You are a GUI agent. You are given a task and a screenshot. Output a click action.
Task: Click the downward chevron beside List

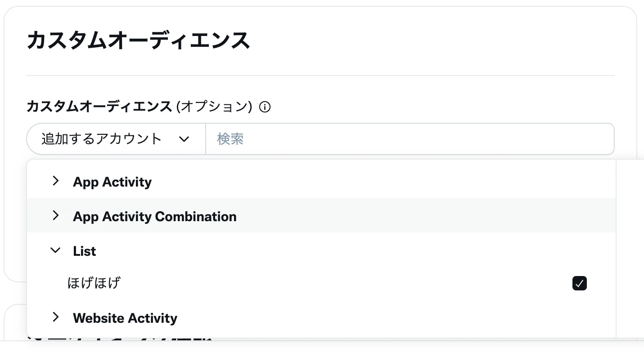[x=55, y=250]
